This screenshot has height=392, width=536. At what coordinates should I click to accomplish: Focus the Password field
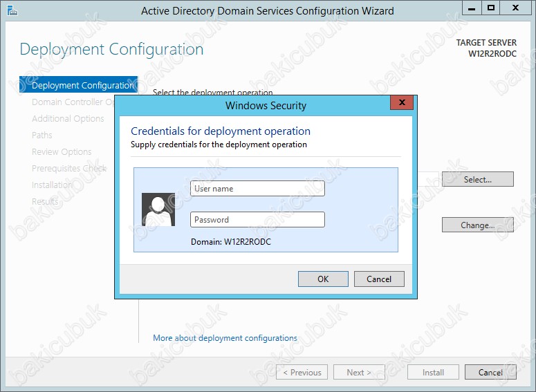[257, 219]
